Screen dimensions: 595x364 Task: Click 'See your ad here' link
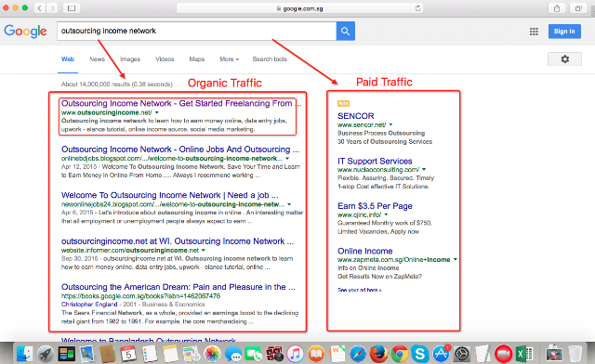pyautogui.click(x=360, y=290)
